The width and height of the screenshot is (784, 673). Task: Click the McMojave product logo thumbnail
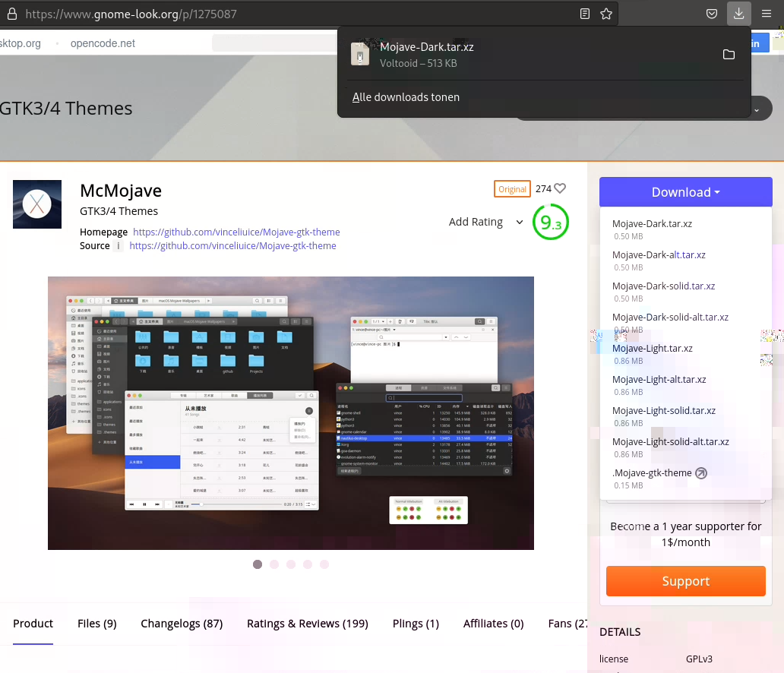click(x=37, y=204)
